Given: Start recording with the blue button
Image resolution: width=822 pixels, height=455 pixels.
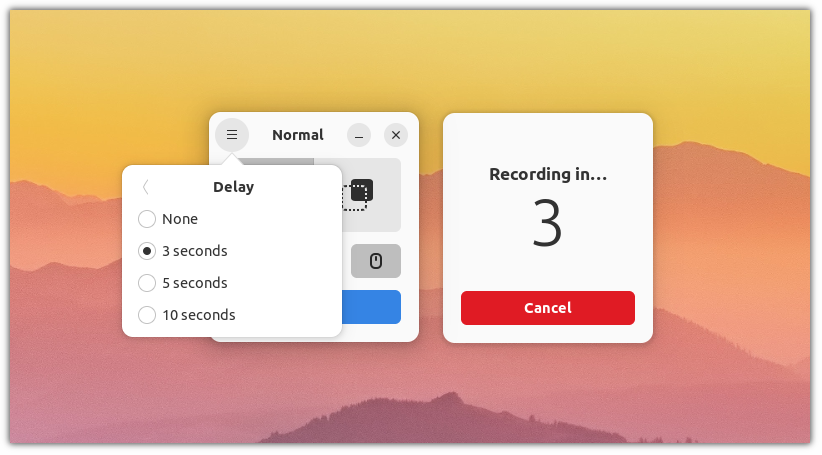Looking at the screenshot, I should pyautogui.click(x=371, y=307).
